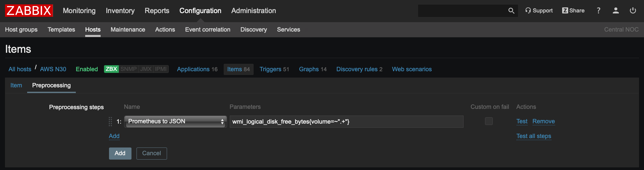This screenshot has width=644, height=170.
Task: Open the Triggers 51 link
Action: coord(274,69)
